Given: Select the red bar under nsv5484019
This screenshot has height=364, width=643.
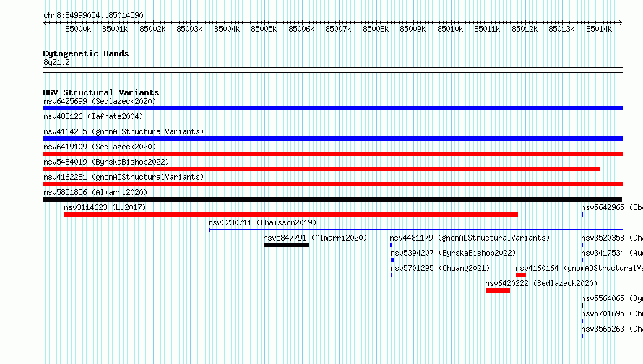Looking at the screenshot, I should [x=321, y=169].
